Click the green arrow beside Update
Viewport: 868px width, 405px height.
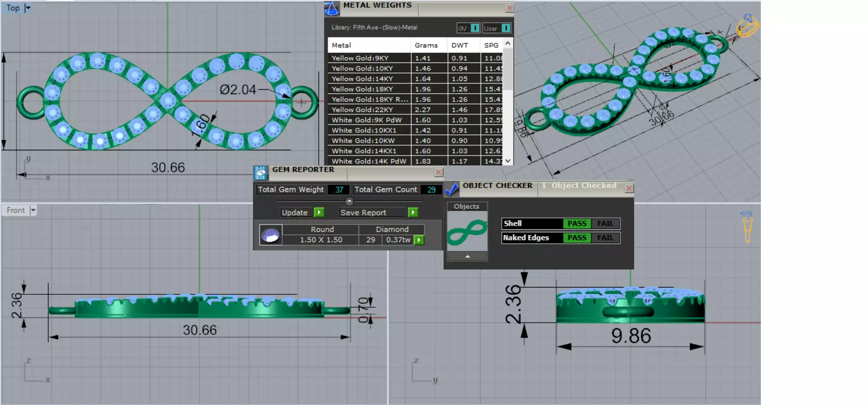pos(319,212)
